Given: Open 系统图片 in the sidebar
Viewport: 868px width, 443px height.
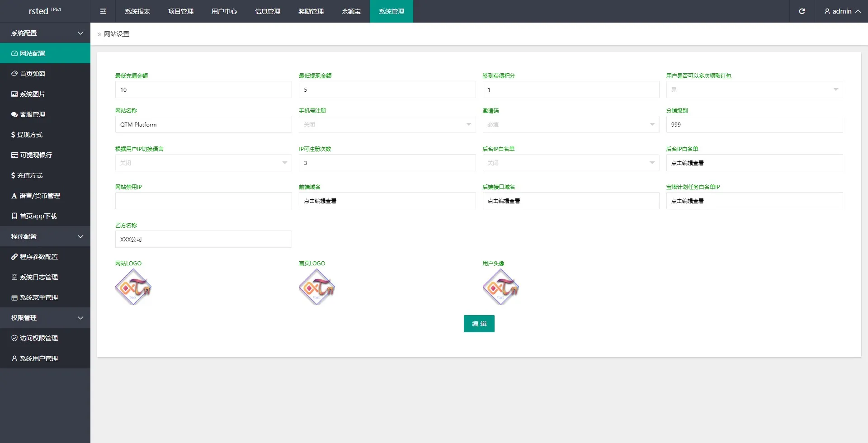Looking at the screenshot, I should (33, 94).
